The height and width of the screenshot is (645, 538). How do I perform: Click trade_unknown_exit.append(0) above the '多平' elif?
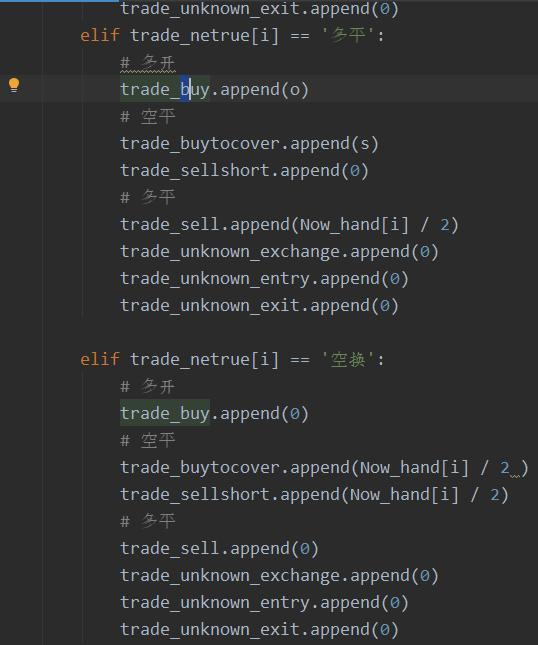[x=259, y=9]
